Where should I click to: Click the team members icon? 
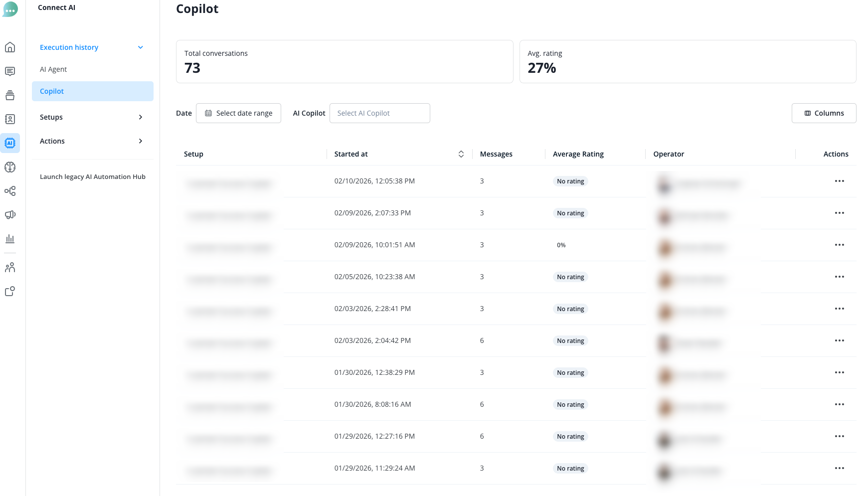point(10,268)
